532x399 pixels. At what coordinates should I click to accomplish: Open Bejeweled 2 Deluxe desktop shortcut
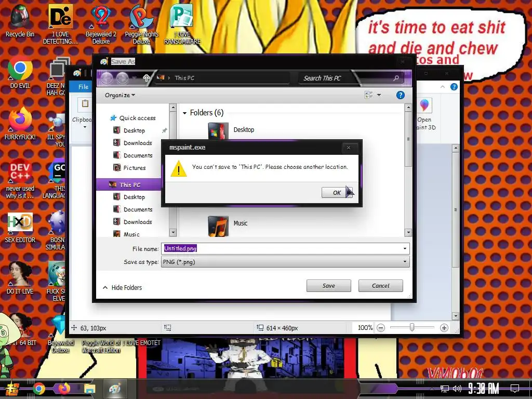coord(101,24)
